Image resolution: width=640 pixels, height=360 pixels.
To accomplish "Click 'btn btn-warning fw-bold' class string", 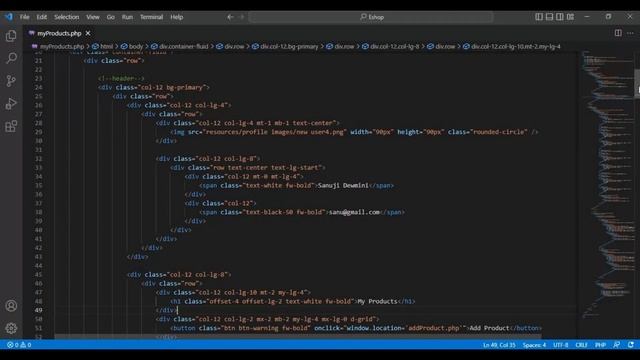I will [267, 328].
